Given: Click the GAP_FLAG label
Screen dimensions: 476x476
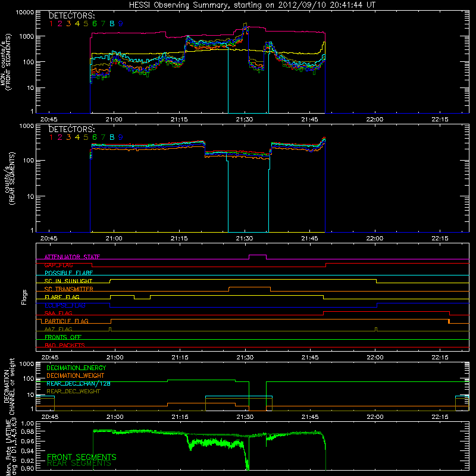Looking at the screenshot, I should click(x=58, y=265).
